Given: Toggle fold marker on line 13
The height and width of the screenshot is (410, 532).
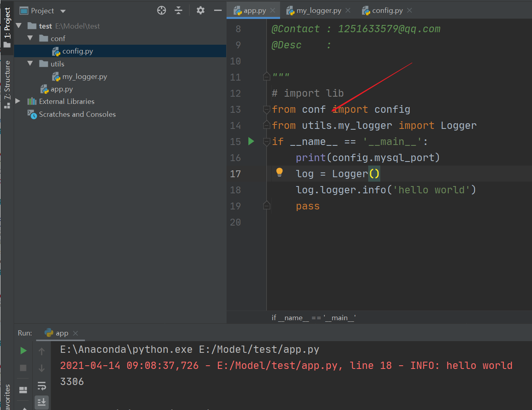Looking at the screenshot, I should point(266,109).
